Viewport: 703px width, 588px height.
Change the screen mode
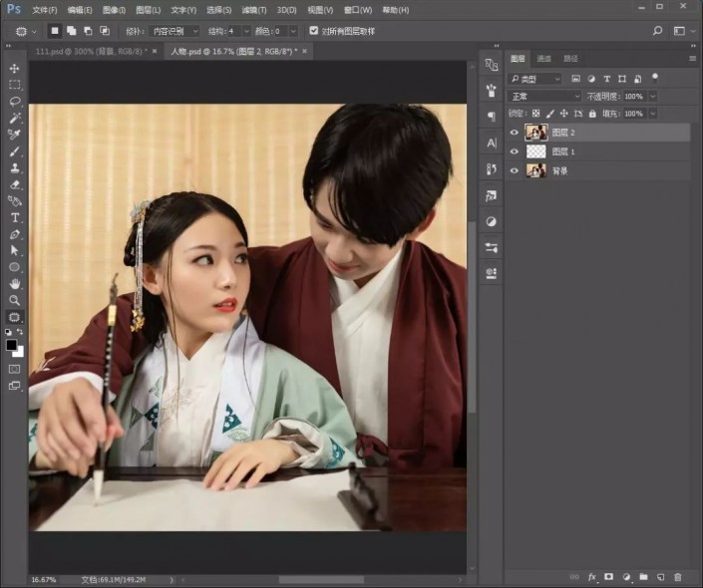click(x=14, y=386)
